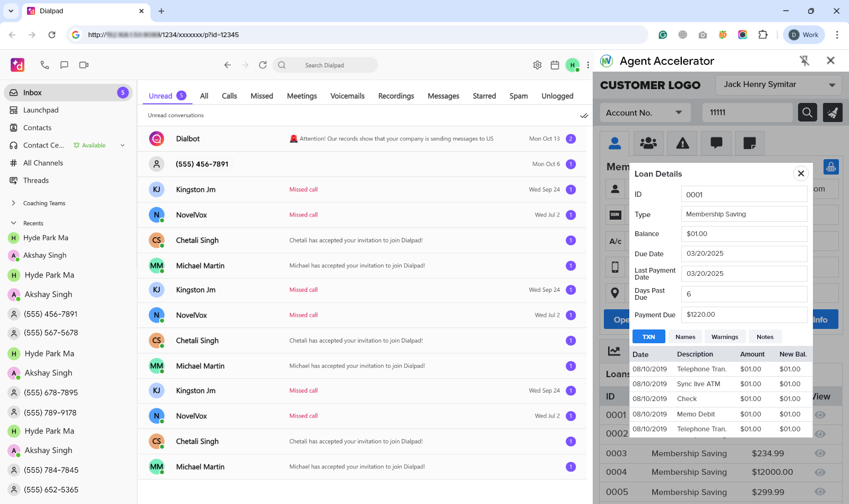This screenshot has height=504, width=849.
Task: Select the member profile person icon
Action: [x=614, y=143]
